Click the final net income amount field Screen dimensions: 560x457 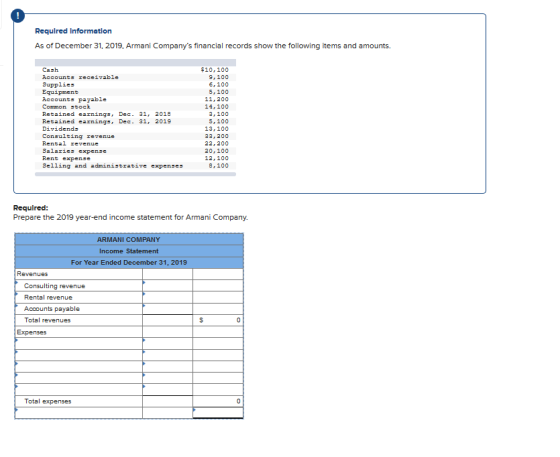click(218, 413)
